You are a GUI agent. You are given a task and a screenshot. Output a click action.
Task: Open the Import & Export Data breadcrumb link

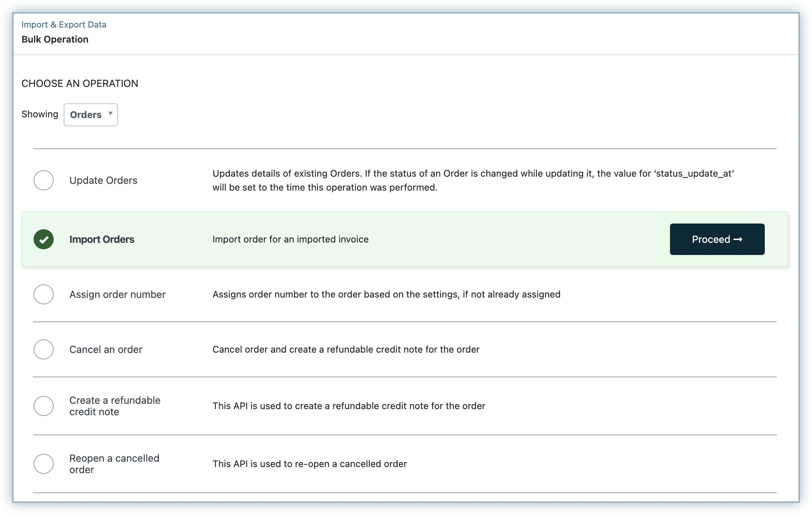coord(64,25)
